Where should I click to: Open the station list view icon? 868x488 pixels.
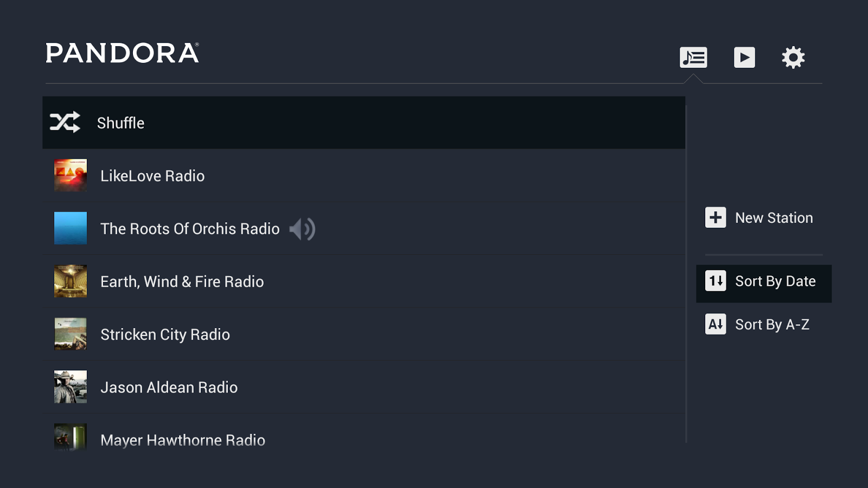coord(693,57)
